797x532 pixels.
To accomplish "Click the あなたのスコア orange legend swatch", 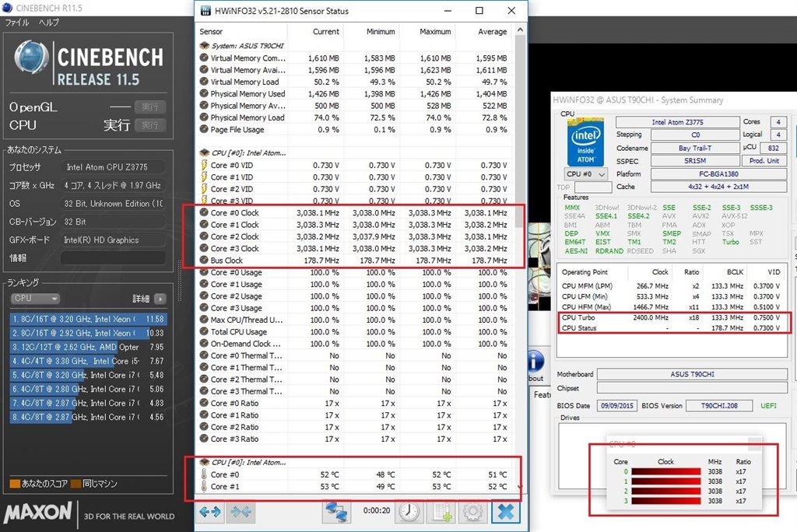I will tap(15, 483).
